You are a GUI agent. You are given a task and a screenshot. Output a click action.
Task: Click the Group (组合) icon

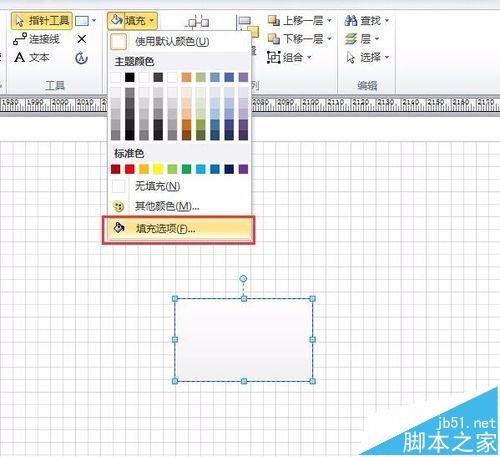(273, 57)
